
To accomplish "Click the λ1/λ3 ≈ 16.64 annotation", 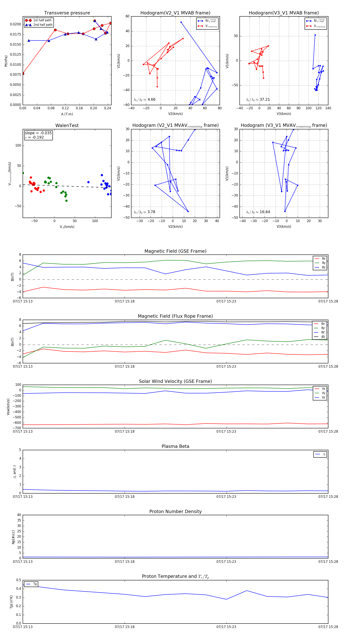I will [x=258, y=212].
